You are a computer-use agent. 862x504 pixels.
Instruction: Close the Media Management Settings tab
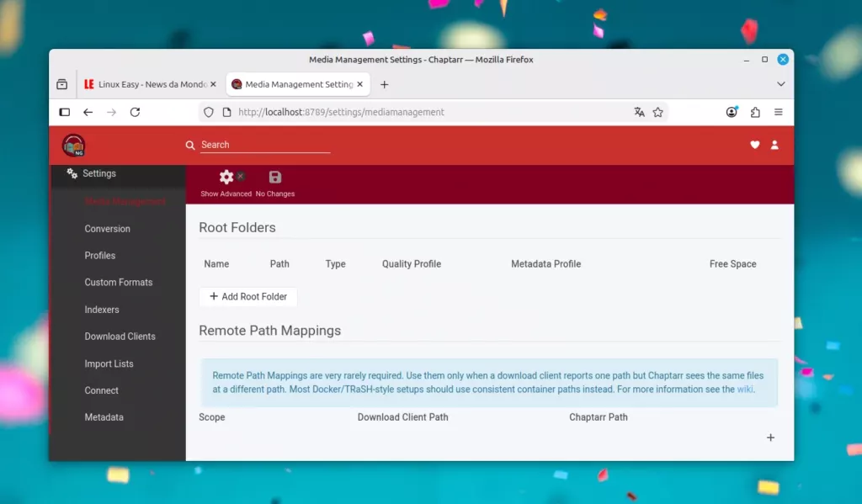(x=360, y=84)
